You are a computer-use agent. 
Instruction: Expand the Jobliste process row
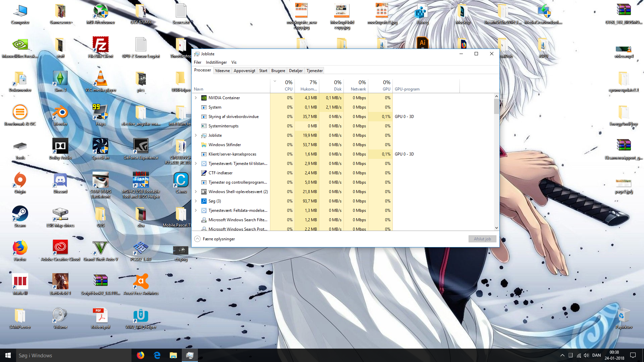coord(196,135)
